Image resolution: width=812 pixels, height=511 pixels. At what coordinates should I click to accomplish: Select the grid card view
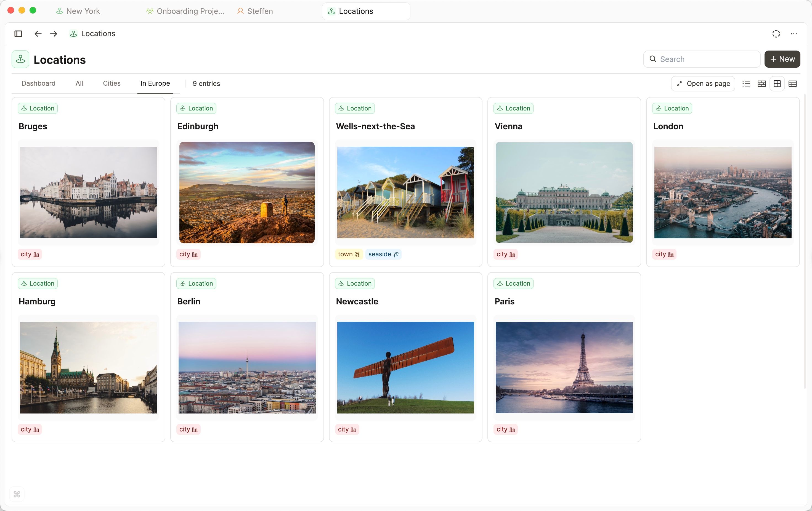777,84
